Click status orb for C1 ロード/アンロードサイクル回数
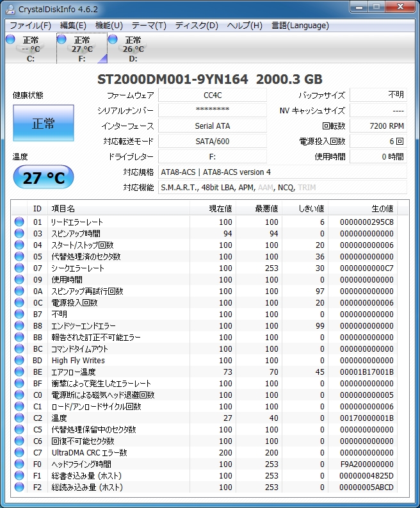The width and height of the screenshot is (420, 508). (19, 406)
